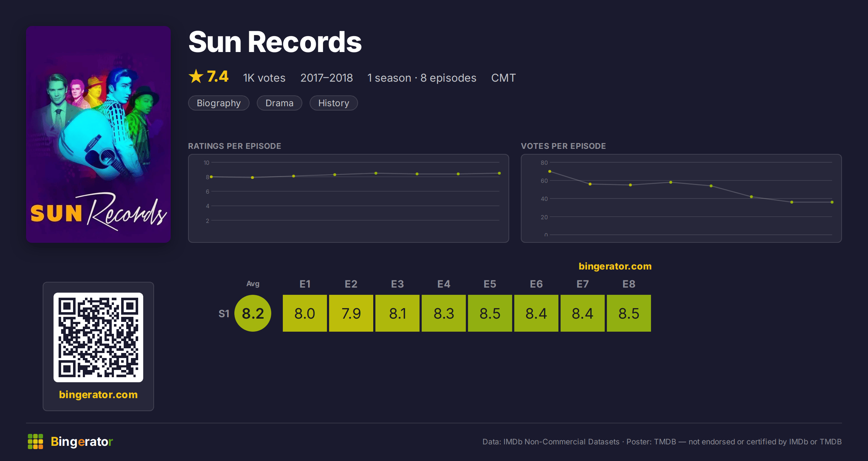868x461 pixels.
Task: Select the Biography genre tag
Action: pos(219,103)
